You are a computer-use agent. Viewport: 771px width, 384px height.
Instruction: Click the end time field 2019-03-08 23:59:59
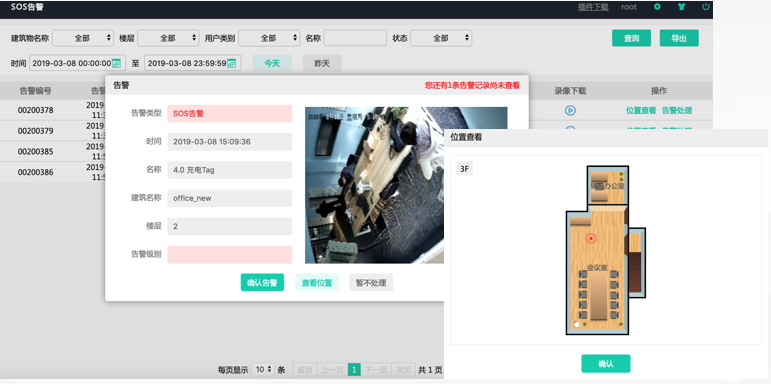(193, 63)
